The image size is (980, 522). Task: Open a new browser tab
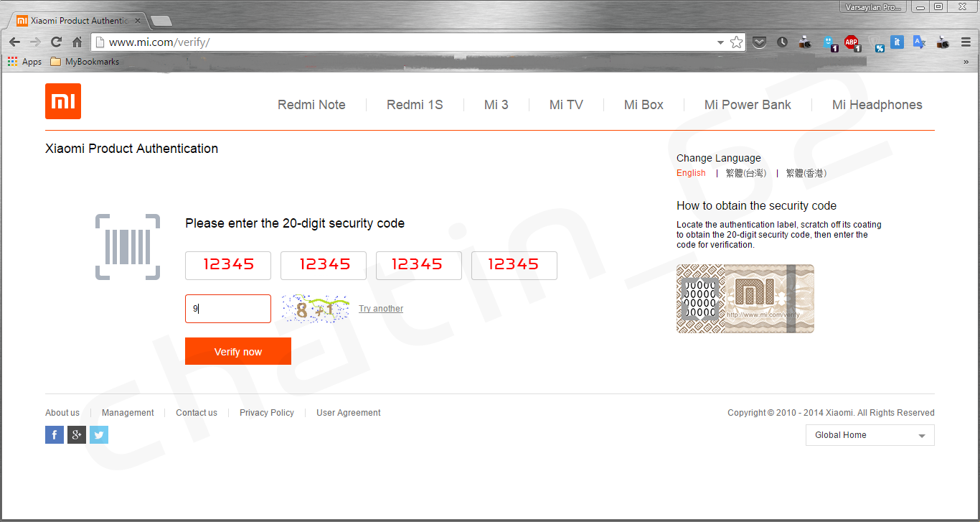pyautogui.click(x=161, y=21)
